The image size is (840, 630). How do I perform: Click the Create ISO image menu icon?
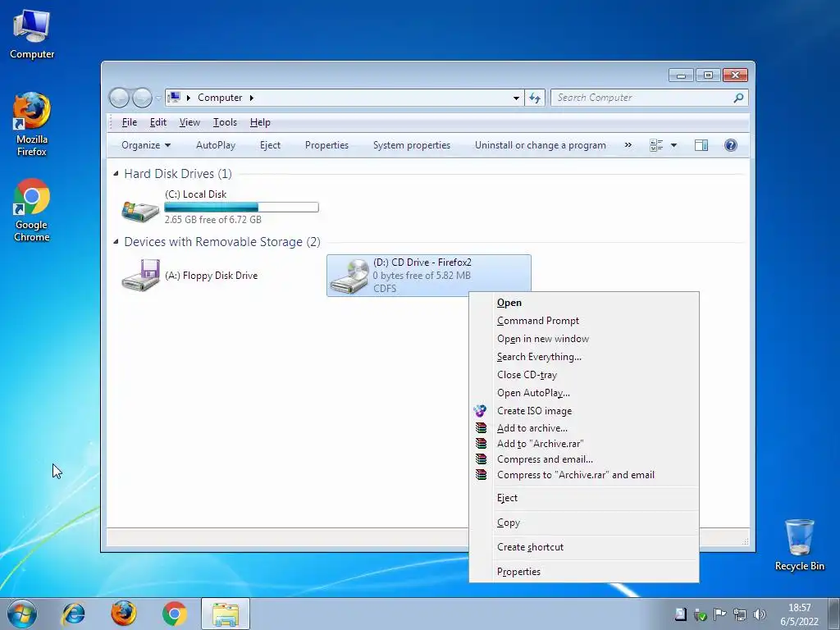point(481,411)
